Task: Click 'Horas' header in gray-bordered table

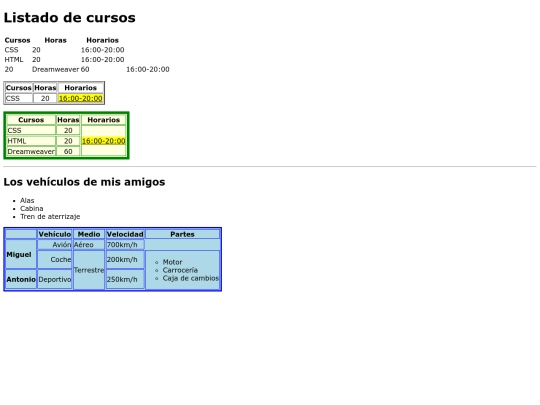Action: [45, 88]
